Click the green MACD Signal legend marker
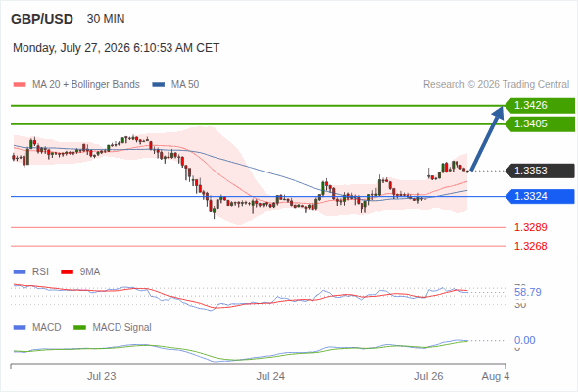Viewport: 578px width, 392px height. (79, 328)
